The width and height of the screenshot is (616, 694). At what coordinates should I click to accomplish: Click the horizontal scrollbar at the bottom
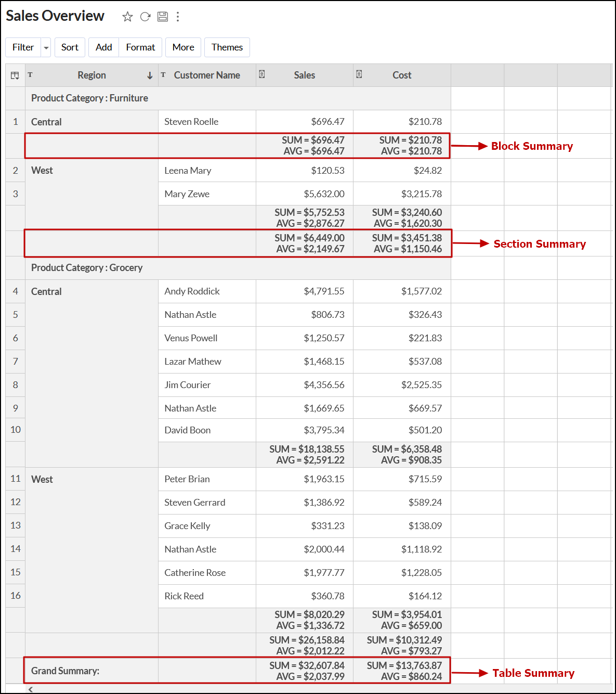[208, 689]
